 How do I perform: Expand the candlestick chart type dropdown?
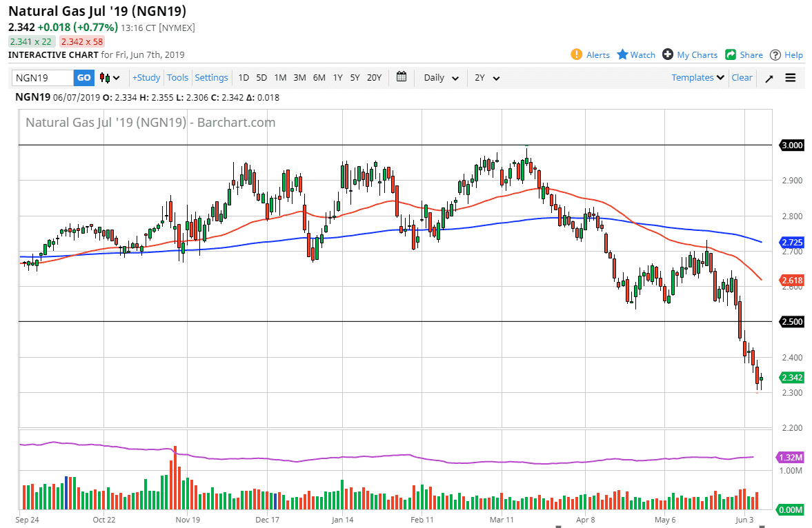coord(110,78)
